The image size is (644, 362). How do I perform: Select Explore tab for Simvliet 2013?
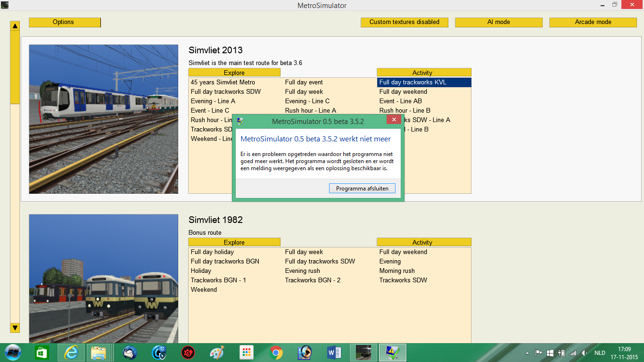(x=234, y=73)
